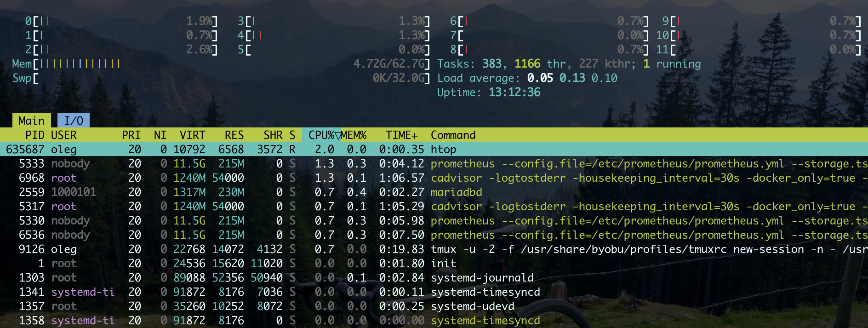Select the htop process row
This screenshot has height=328, width=868.
click(443, 150)
